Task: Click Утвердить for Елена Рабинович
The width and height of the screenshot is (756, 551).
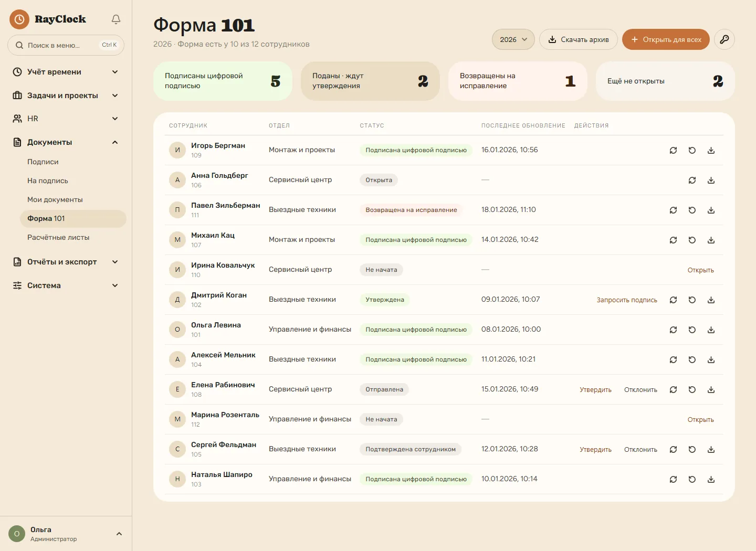Action: [595, 390]
